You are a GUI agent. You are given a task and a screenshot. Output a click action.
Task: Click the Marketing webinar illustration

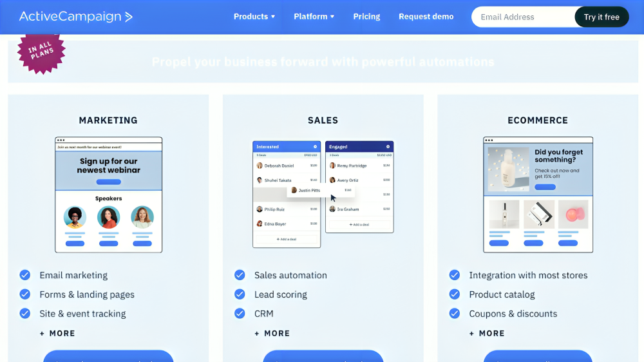108,195
